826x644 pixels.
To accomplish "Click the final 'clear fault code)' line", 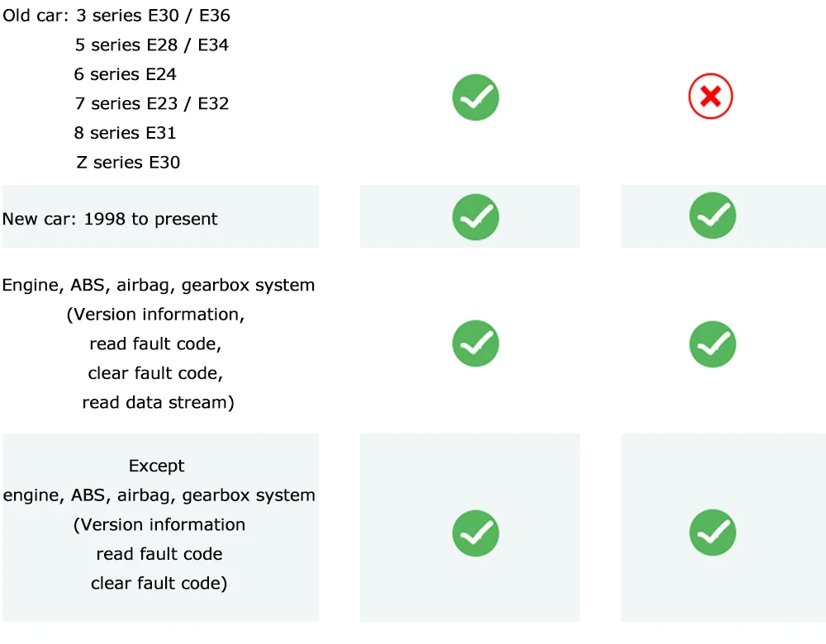I will (159, 584).
